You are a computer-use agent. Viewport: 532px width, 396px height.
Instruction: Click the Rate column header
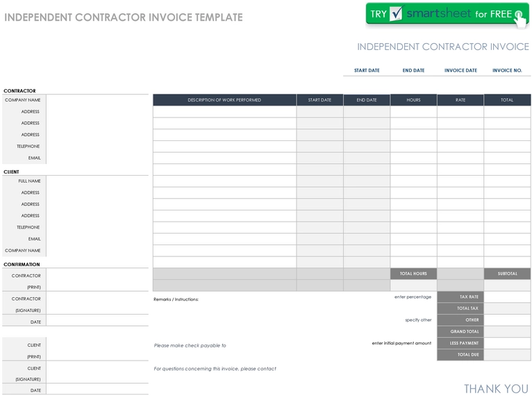click(460, 100)
